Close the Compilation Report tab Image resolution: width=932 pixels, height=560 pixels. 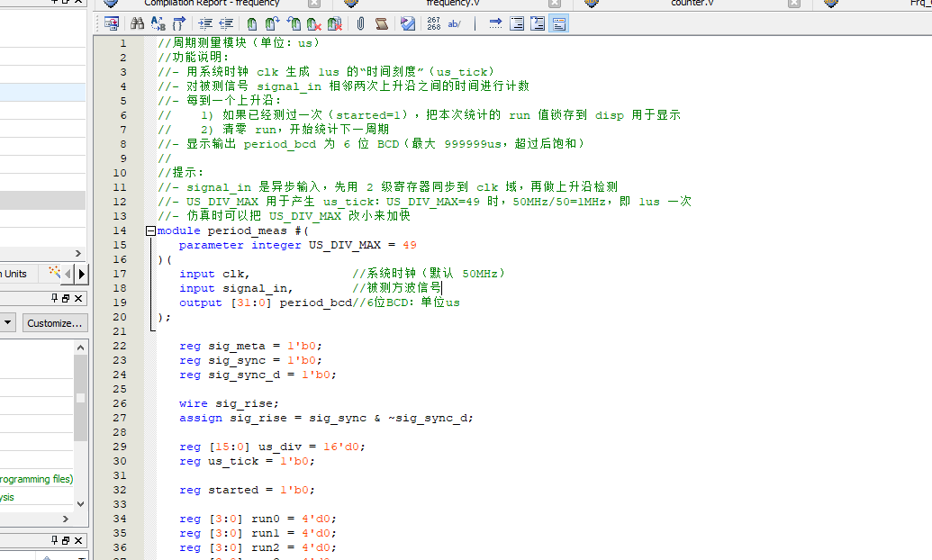[314, 3]
